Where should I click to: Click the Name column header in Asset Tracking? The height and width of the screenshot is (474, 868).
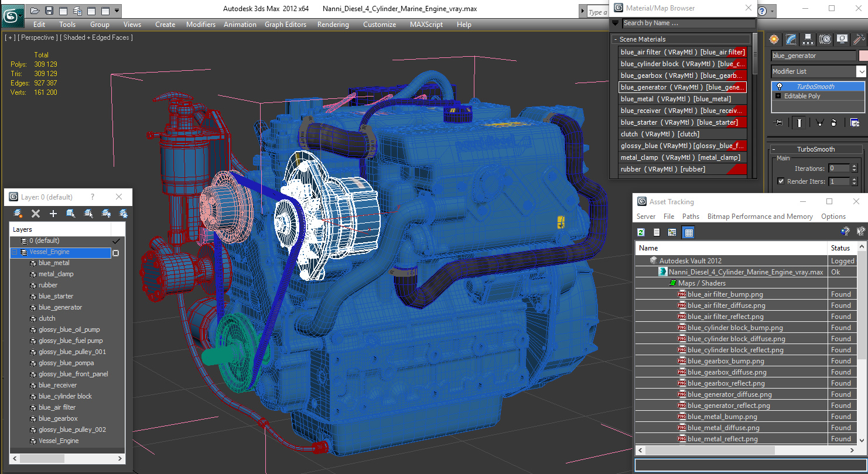point(730,248)
